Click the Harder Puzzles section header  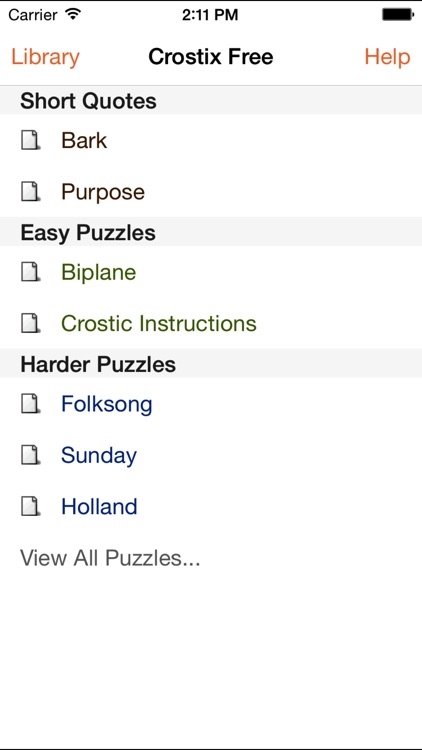point(211,364)
